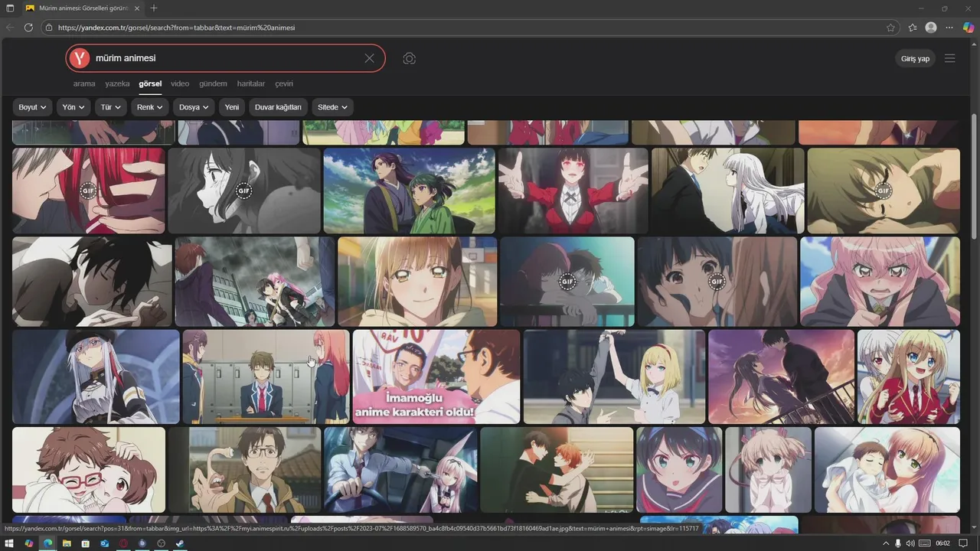The height and width of the screenshot is (551, 980).
Task: Open the locker room schoolboy thumbnail
Action: point(266,377)
